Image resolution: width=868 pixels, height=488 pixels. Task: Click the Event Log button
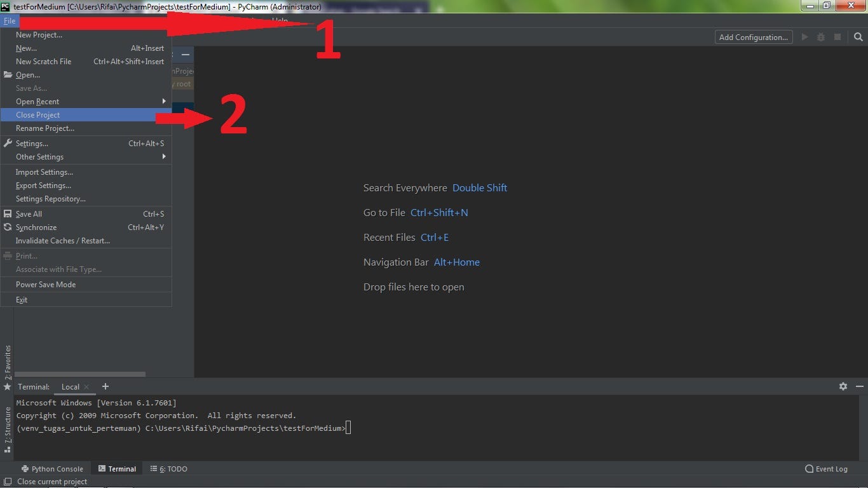click(827, 468)
